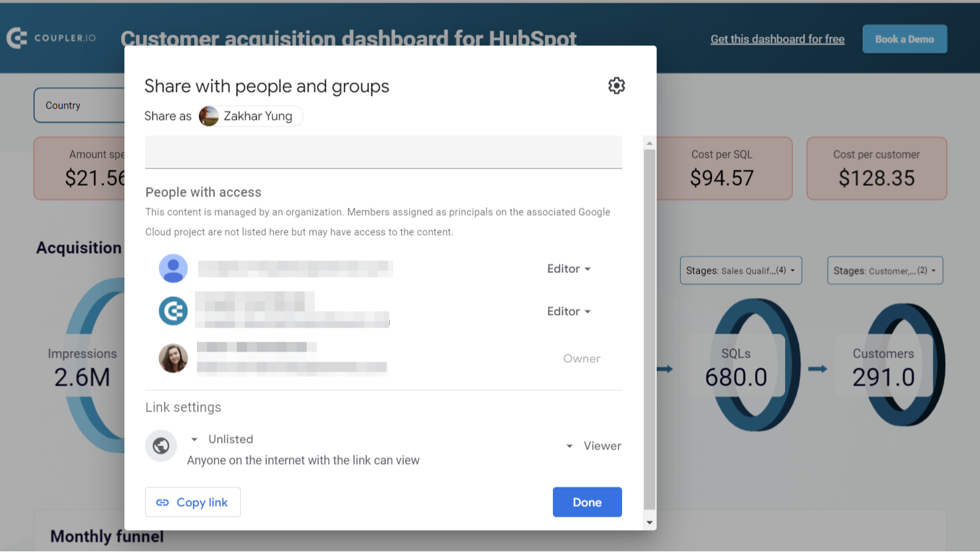The width and height of the screenshot is (980, 552).
Task: Open Stages: Sales Qualified filter dropdown
Action: (740, 270)
